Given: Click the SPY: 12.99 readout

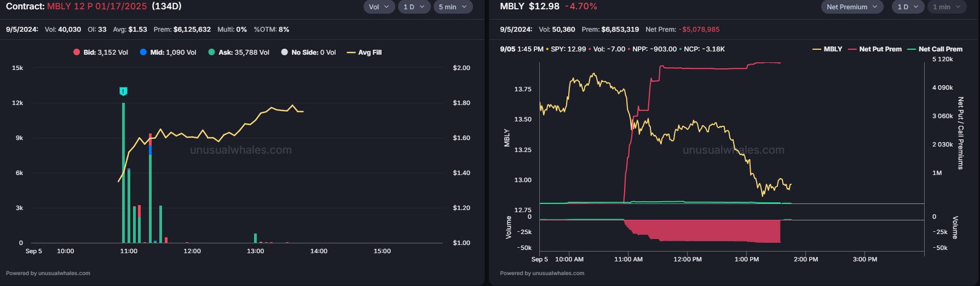Looking at the screenshot, I should coord(568,49).
